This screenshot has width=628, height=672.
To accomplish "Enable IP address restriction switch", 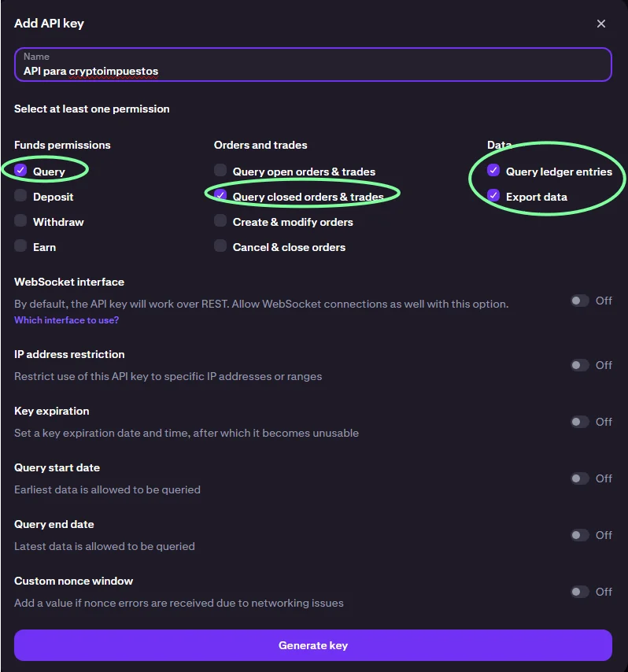I will (580, 365).
